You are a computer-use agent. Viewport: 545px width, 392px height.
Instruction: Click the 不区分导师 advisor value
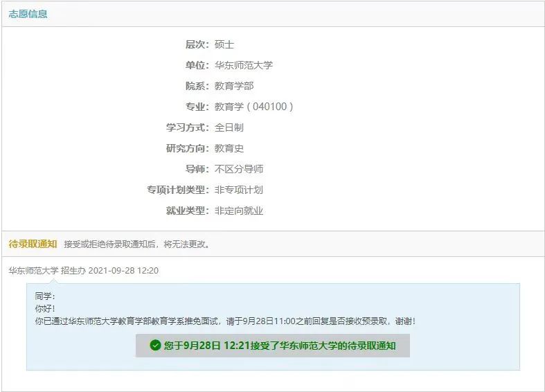[239, 169]
